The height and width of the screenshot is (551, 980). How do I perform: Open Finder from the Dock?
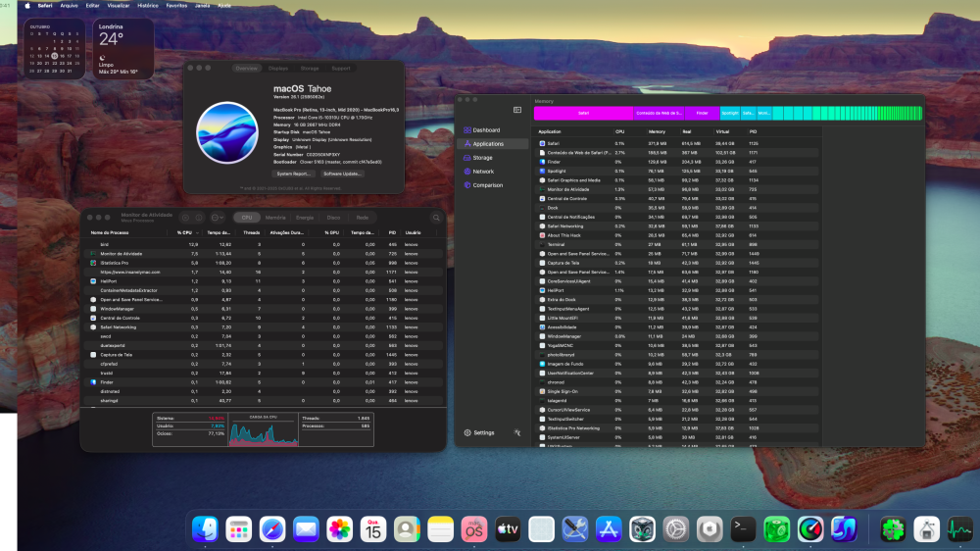tap(205, 529)
